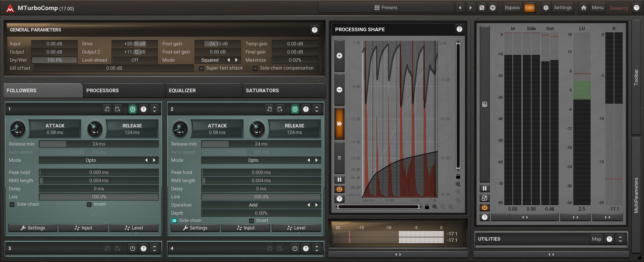
Task: Switch to the PROCESSORS tab
Action: [x=103, y=90]
